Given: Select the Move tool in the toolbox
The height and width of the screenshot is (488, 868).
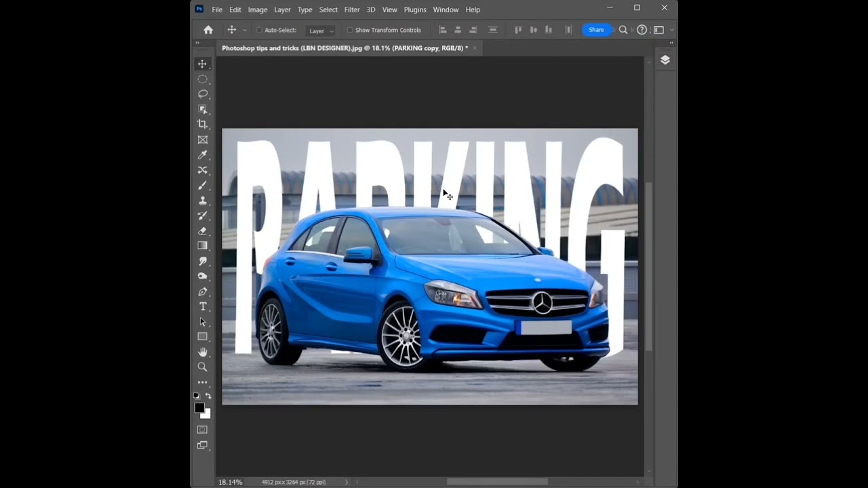Looking at the screenshot, I should [x=202, y=64].
